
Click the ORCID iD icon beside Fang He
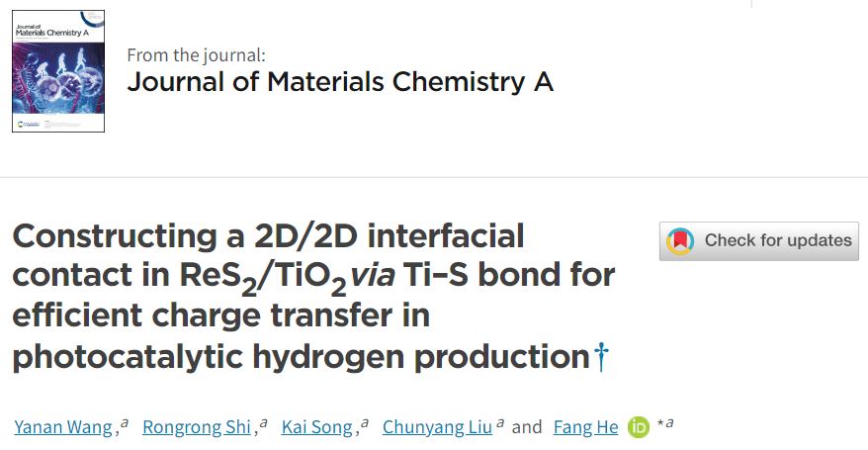(x=638, y=427)
